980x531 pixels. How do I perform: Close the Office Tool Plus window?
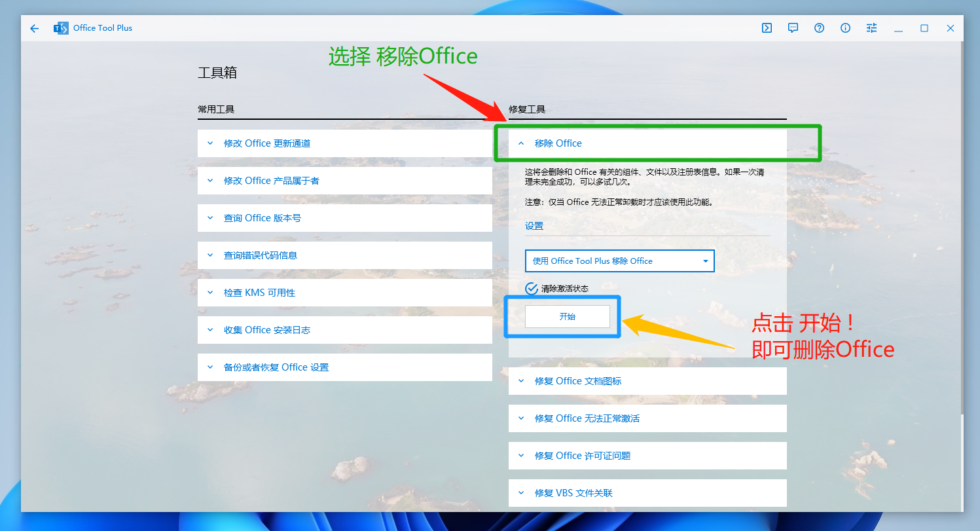point(951,28)
